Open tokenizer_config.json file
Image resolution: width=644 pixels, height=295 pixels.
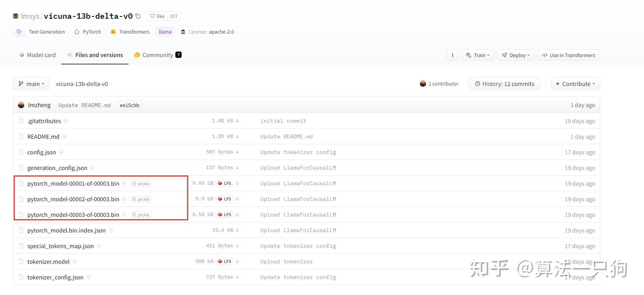(x=55, y=277)
